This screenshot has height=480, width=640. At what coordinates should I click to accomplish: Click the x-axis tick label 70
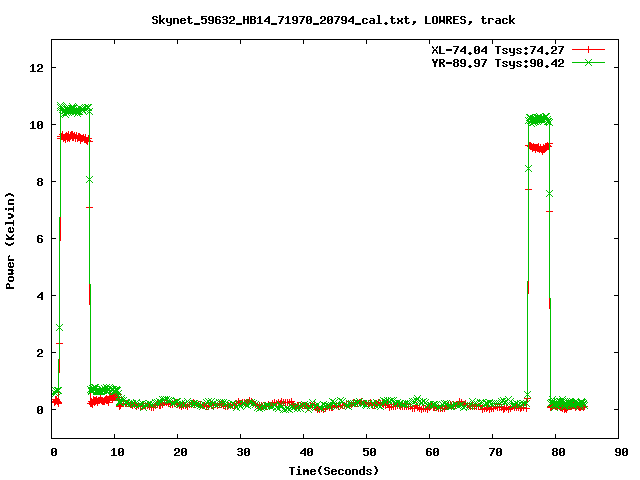coord(495,452)
